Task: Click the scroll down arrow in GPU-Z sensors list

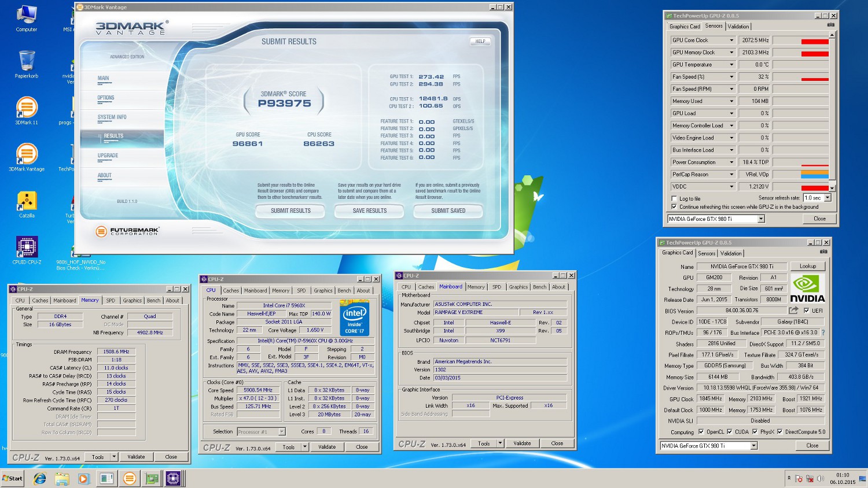Action: [832, 188]
